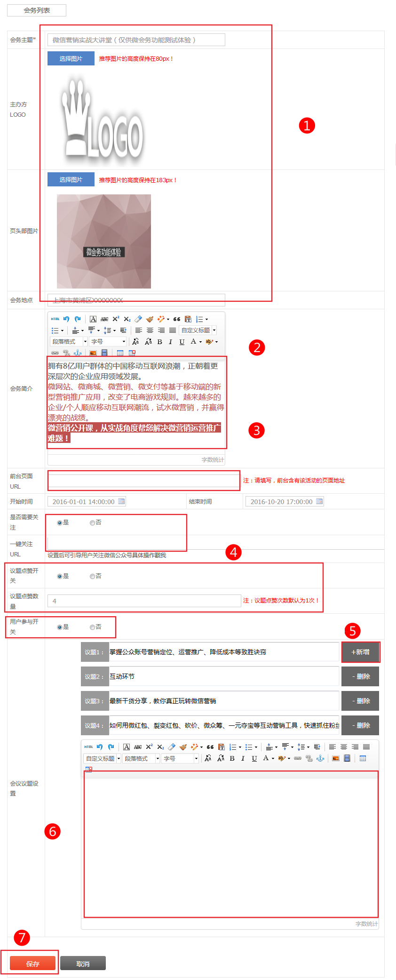This screenshot has height=980, width=396.
Task: Open 段落格式 dropdown in 会务简介 editor
Action: click(x=69, y=342)
